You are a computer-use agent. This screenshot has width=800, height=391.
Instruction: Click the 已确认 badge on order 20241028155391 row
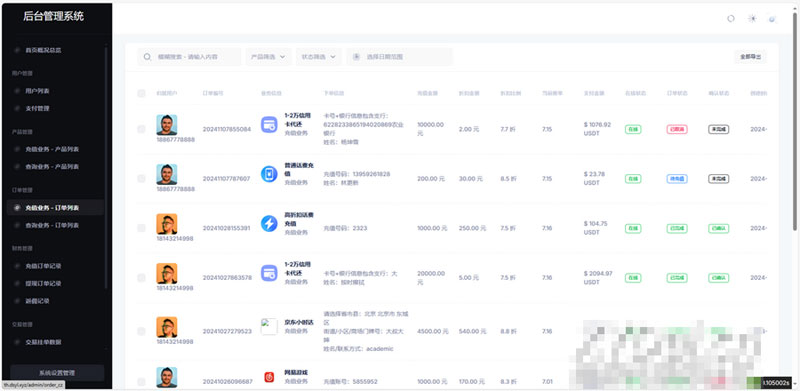[x=718, y=228]
